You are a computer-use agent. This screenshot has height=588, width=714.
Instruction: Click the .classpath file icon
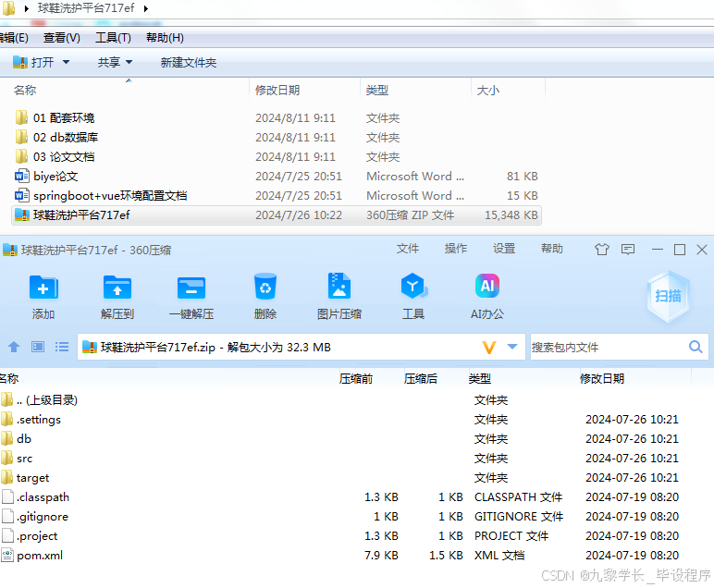pos(7,497)
